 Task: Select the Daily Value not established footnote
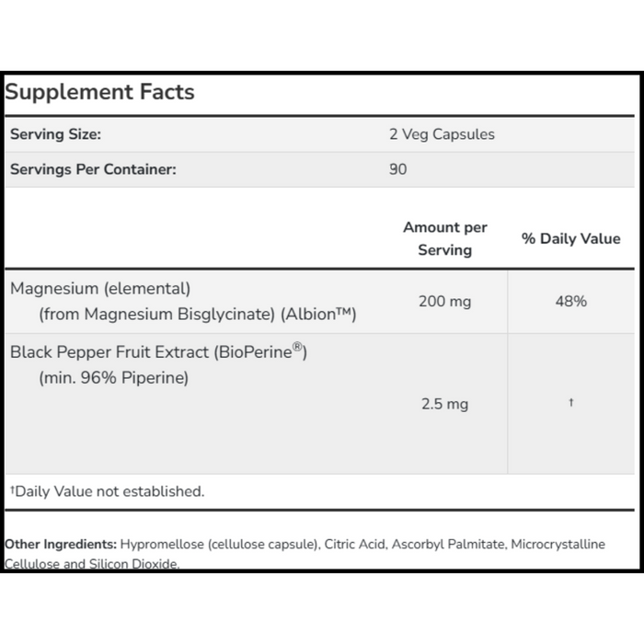(107, 491)
